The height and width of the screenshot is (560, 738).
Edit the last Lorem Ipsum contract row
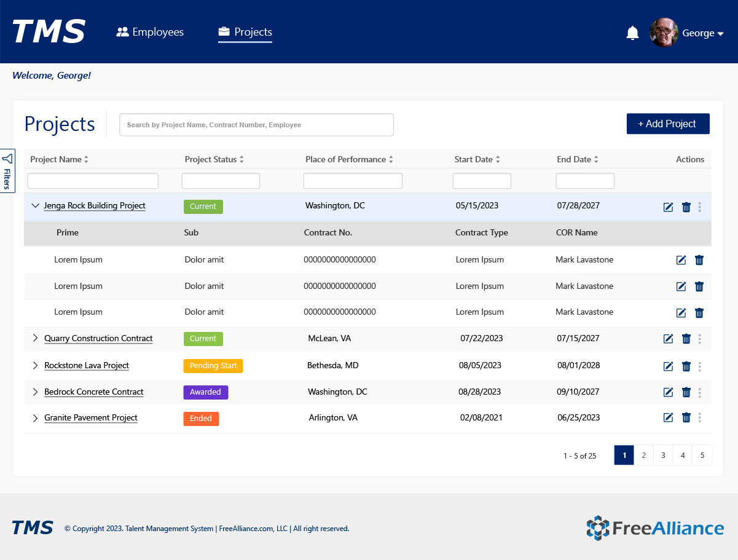(x=681, y=313)
